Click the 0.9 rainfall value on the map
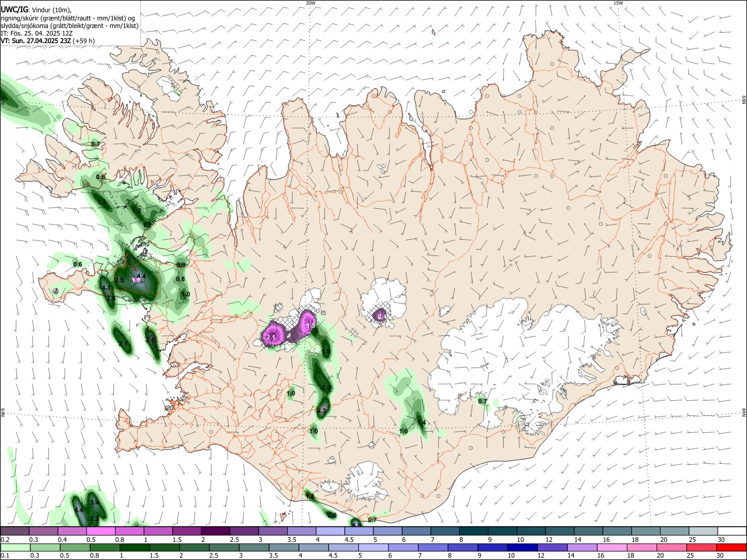747x560 pixels. coord(181,265)
